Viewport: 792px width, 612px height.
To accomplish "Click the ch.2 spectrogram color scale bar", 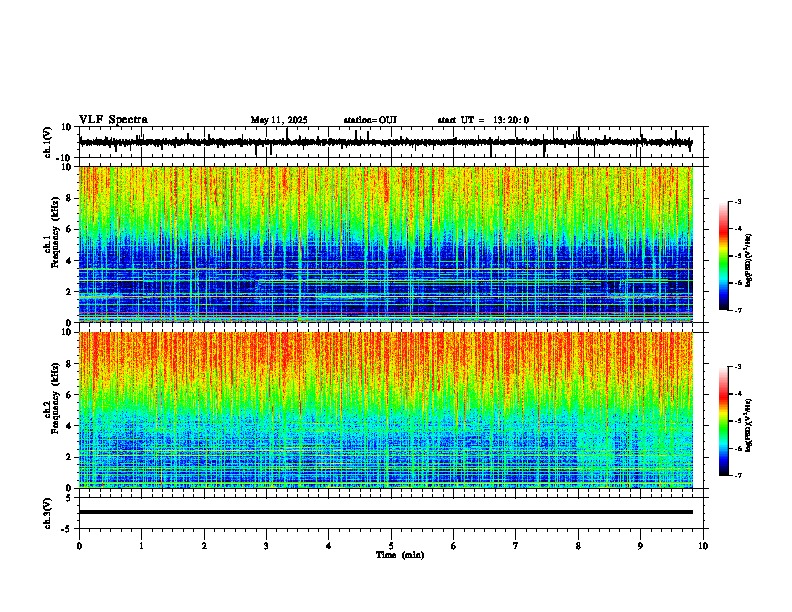I will [x=723, y=421].
